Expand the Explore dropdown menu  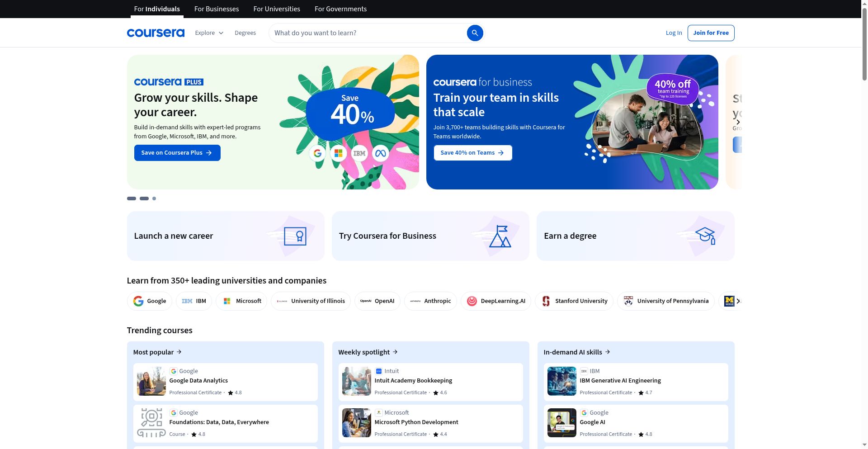(209, 33)
